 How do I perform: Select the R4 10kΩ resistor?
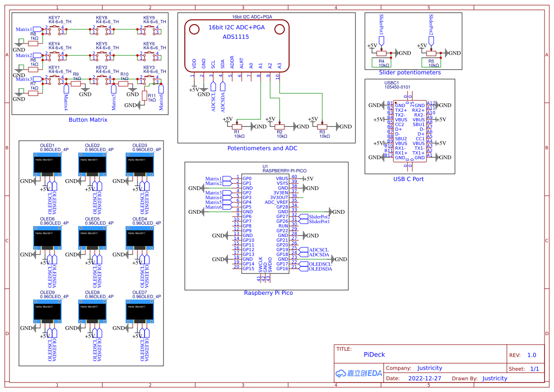(x=384, y=62)
